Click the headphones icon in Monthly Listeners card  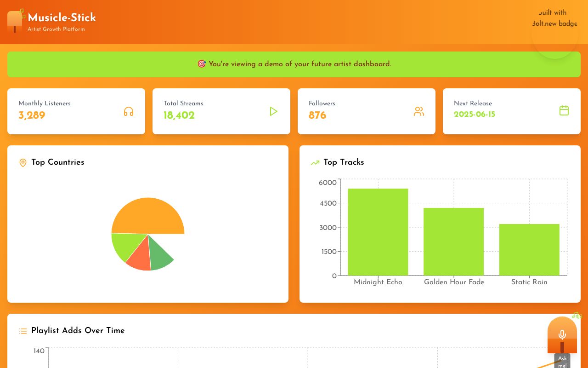[x=129, y=111]
